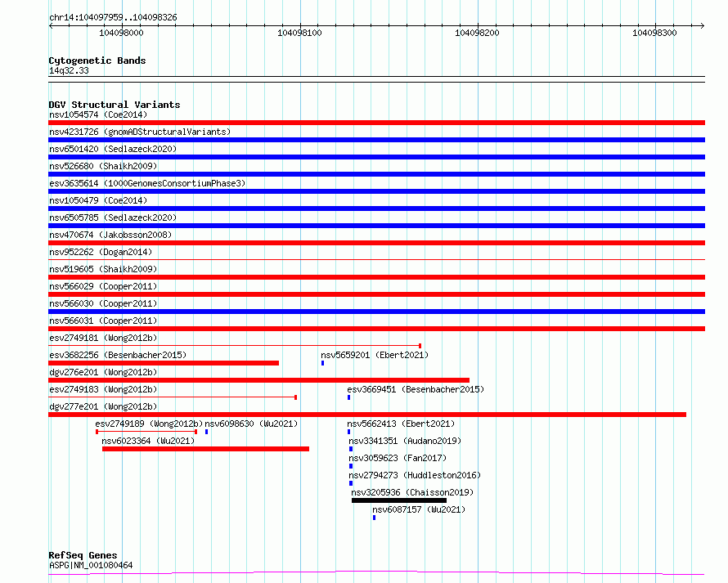
Task: Click the esv3669451 (Besenbacher2015) label
Action: point(416,389)
